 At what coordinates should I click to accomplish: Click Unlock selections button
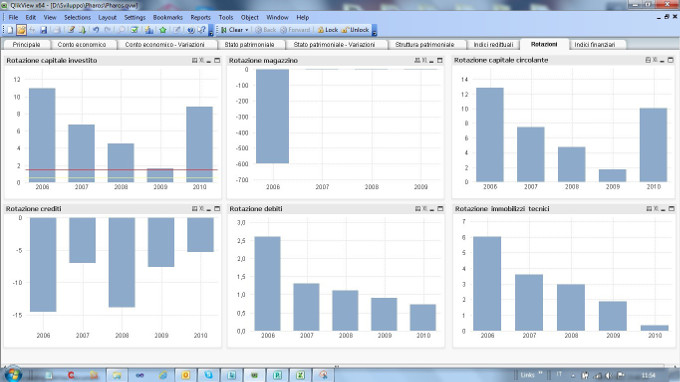(x=355, y=30)
